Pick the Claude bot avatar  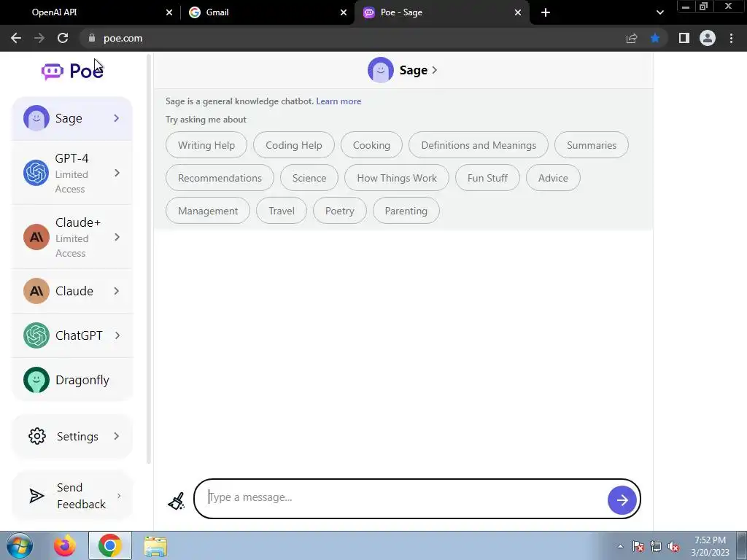36,291
